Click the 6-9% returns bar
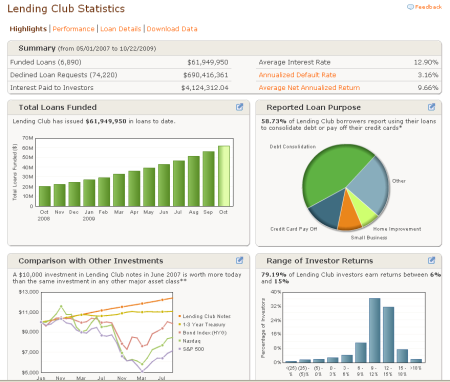This screenshot has height=382, width=450. [361, 352]
